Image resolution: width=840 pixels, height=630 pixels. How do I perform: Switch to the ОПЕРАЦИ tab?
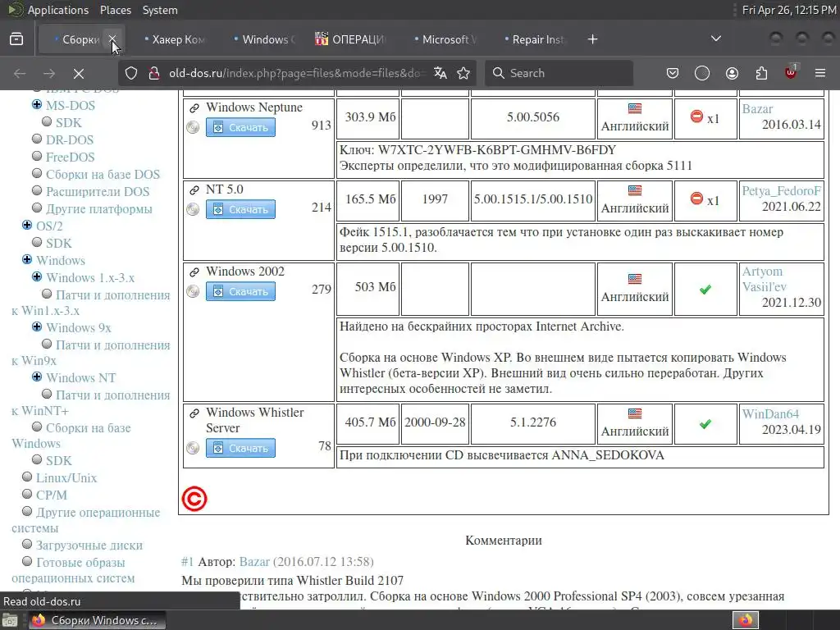coord(355,39)
